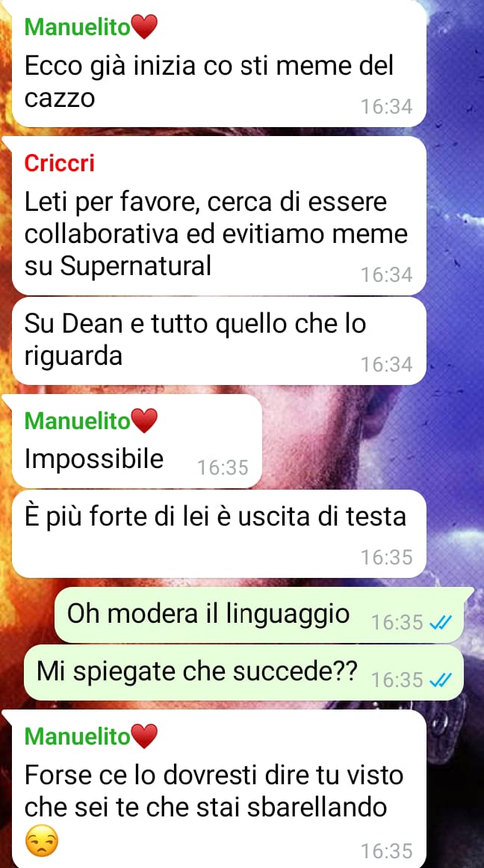The height and width of the screenshot is (868, 484).
Task: Click the red heart beside top Manuelito name
Action: (144, 27)
